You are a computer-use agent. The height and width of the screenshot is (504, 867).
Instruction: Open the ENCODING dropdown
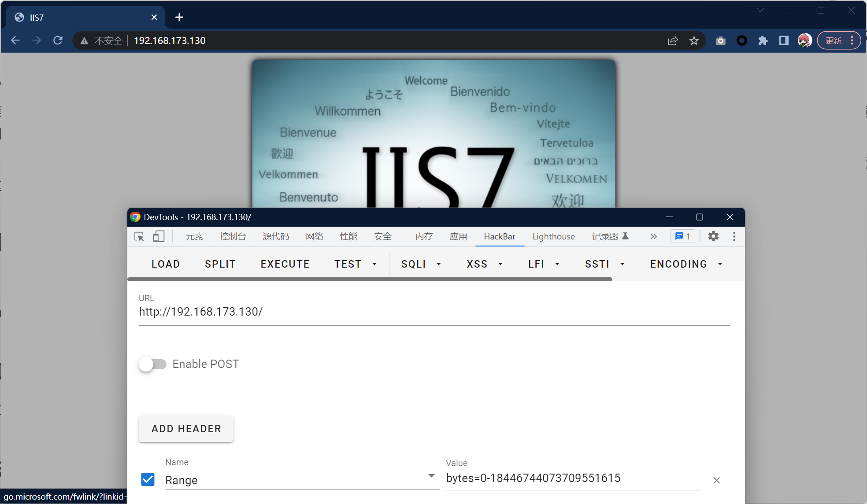pos(686,264)
